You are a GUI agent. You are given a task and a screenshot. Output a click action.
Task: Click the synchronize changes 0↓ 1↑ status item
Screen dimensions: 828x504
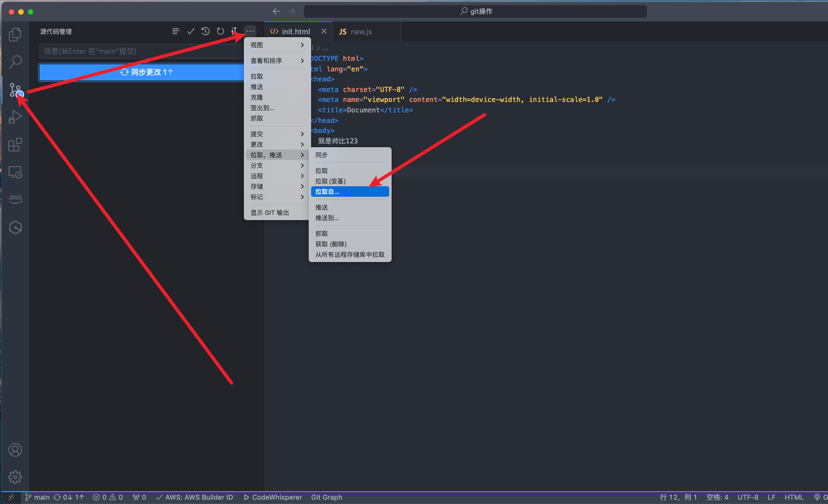(69, 497)
